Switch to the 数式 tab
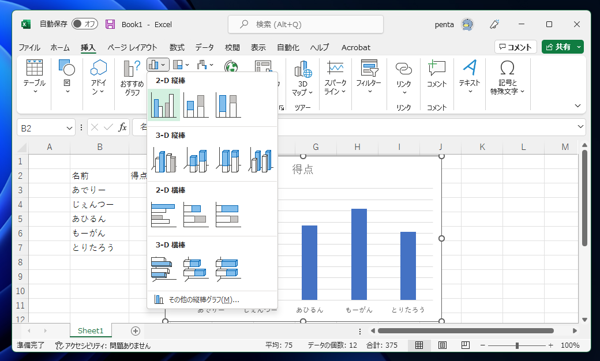 [177, 47]
